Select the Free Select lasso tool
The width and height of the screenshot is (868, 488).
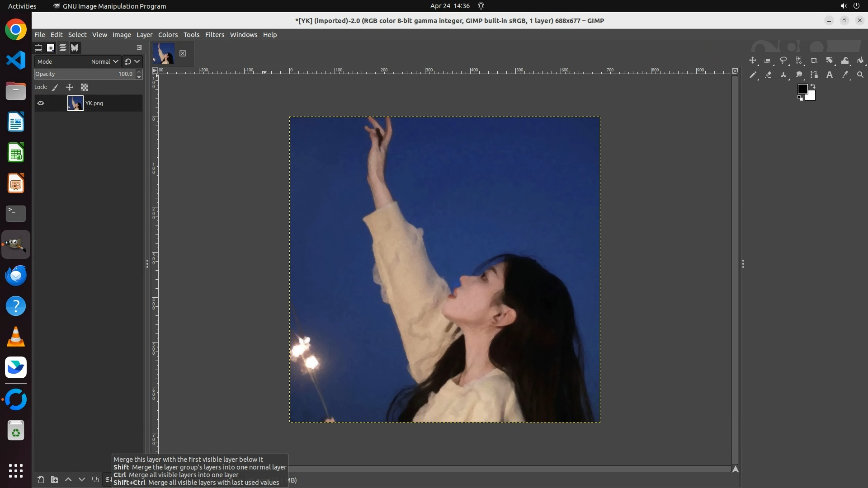click(x=783, y=61)
